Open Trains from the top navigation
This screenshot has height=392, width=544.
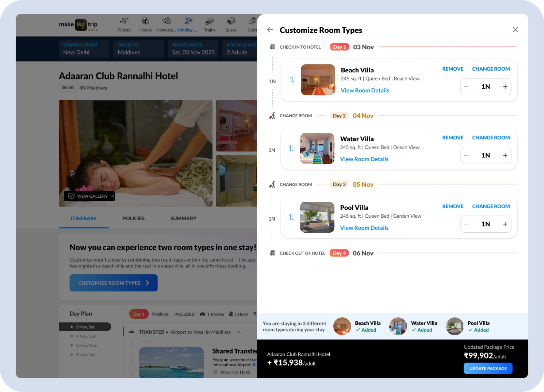pos(210,25)
